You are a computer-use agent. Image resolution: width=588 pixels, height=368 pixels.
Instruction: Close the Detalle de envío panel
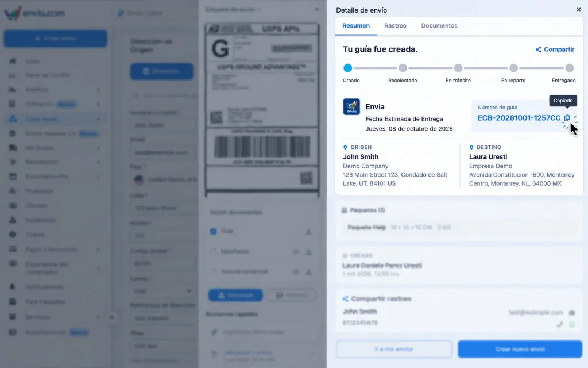578,10
